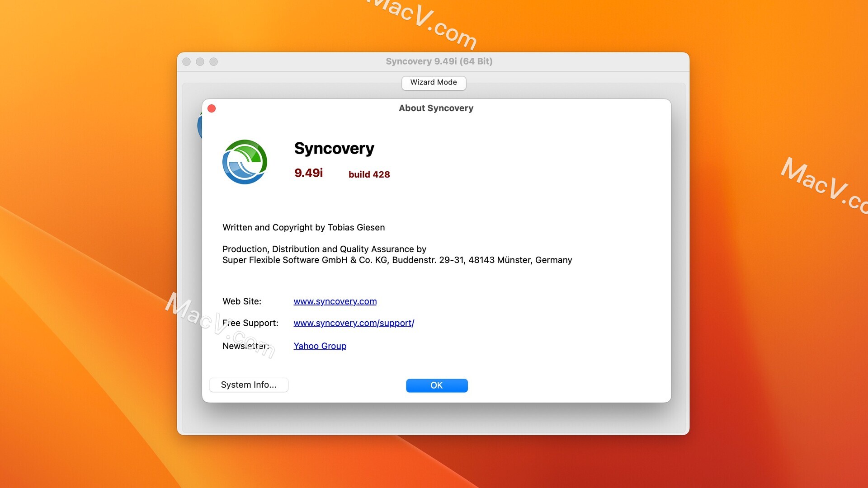The width and height of the screenshot is (868, 488).
Task: Select the About Syncovery title bar
Action: point(436,108)
